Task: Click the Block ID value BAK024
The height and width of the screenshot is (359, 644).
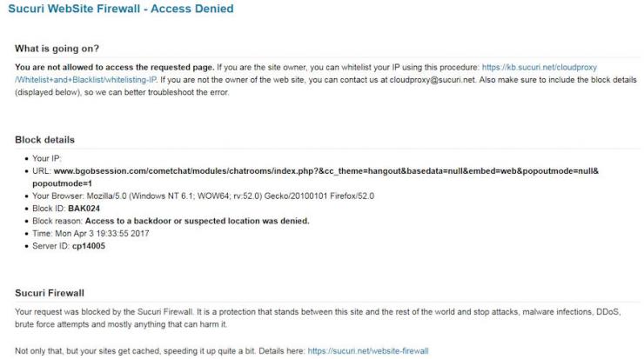Action: (84, 209)
